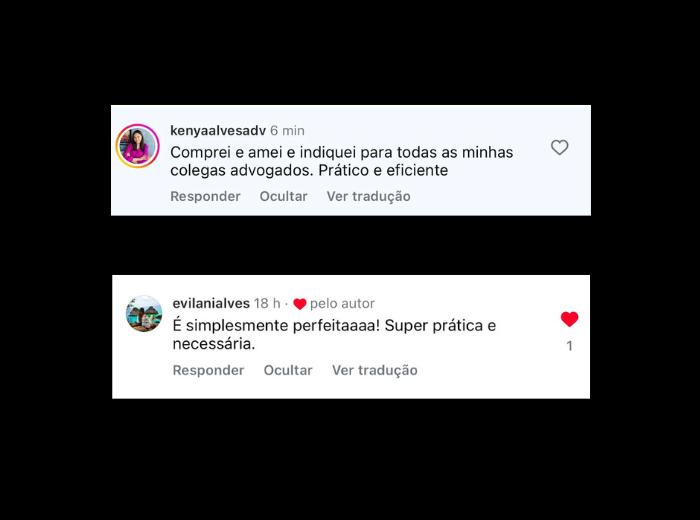Click the small heart beside pelo autor
The width and height of the screenshot is (700, 520).
[x=300, y=304]
